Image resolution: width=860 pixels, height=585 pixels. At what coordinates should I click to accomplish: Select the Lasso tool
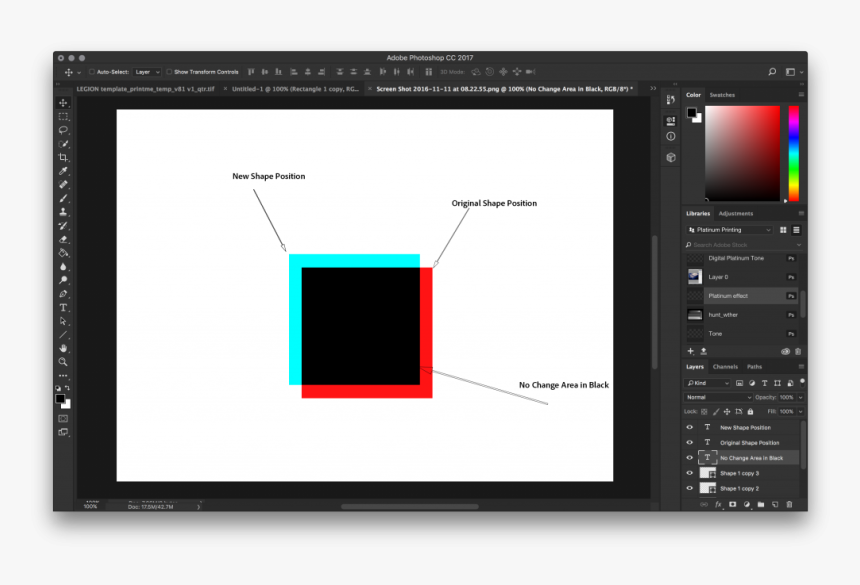point(63,130)
